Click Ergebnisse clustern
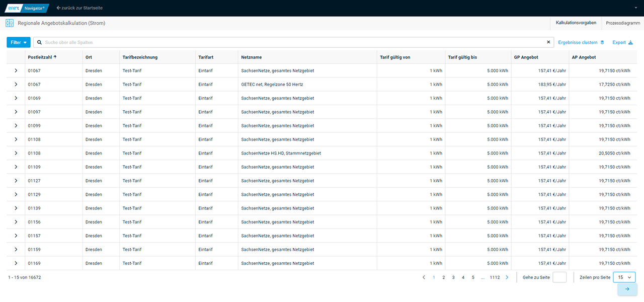 [581, 42]
